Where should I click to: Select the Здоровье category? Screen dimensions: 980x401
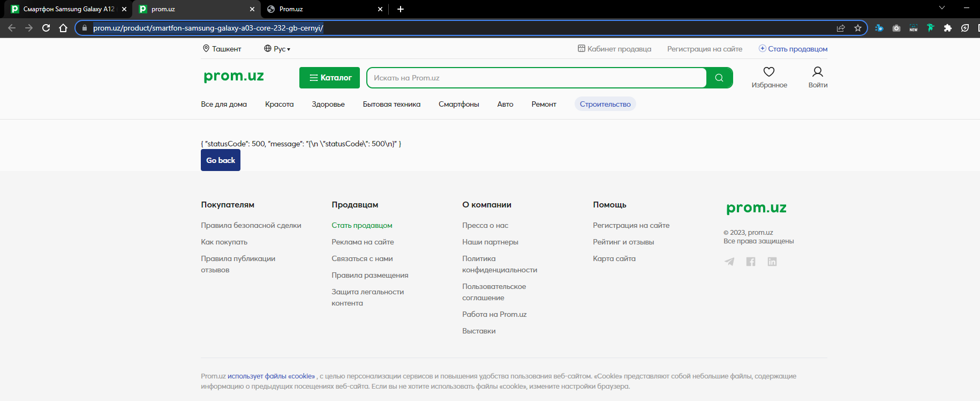[x=328, y=104]
